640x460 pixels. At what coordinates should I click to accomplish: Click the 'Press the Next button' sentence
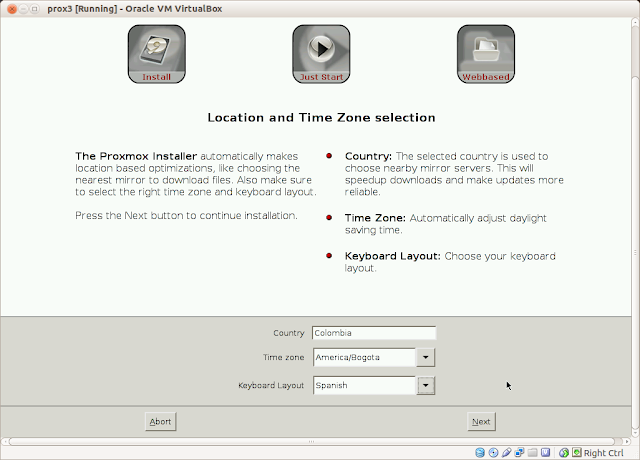[186, 216]
